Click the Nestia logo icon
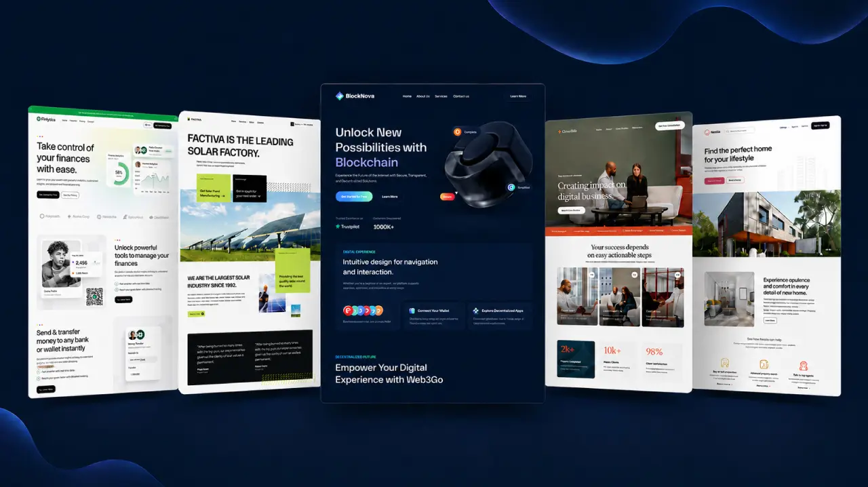 click(x=707, y=132)
